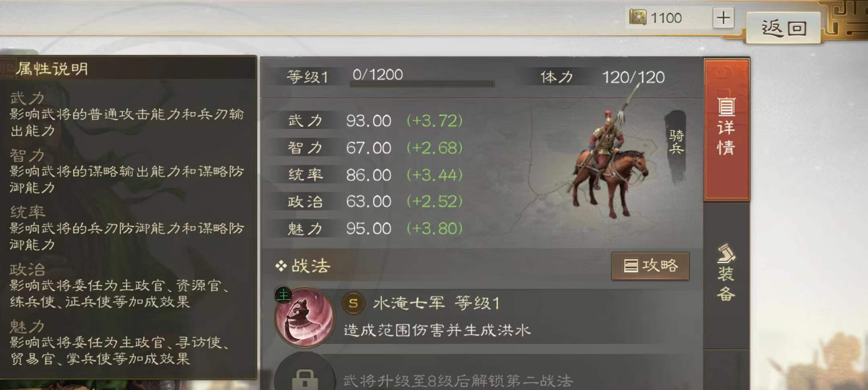Image resolution: width=868 pixels, height=390 pixels.
Task: Click the 返回 back button
Action: [x=783, y=28]
